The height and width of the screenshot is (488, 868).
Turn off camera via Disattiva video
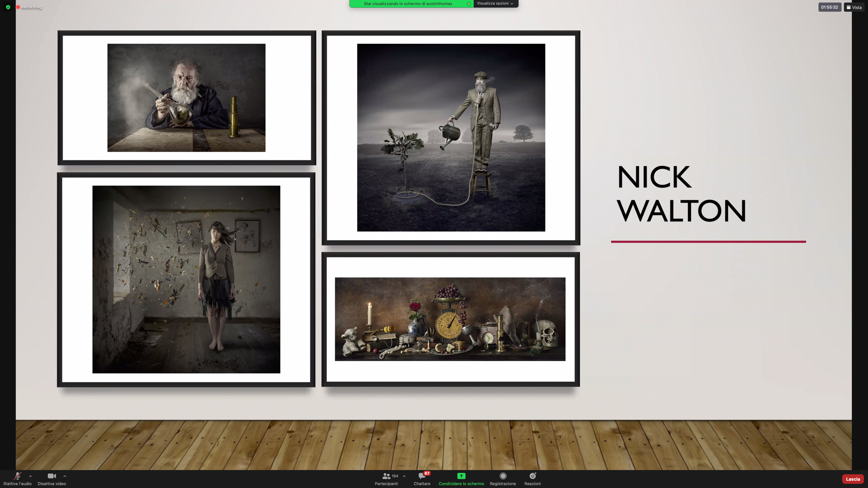(52, 476)
